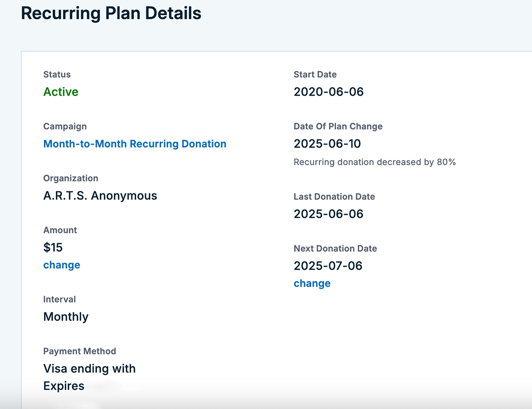Screen dimensions: 532x409
Task: Click change link under Next Donation Date
Action: click(312, 284)
